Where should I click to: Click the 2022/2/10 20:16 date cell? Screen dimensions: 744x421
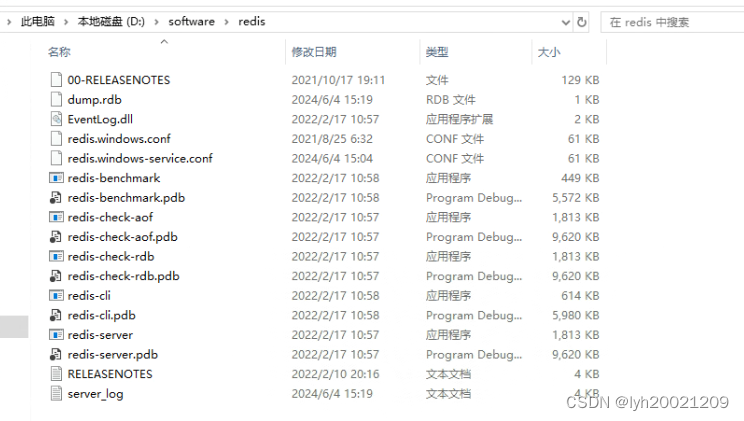pyautogui.click(x=335, y=374)
